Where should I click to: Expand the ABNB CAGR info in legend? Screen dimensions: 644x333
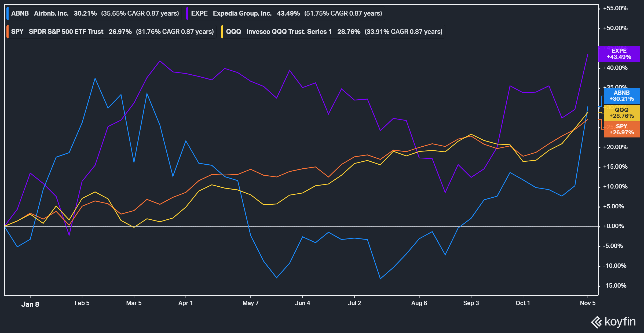pyautogui.click(x=140, y=13)
